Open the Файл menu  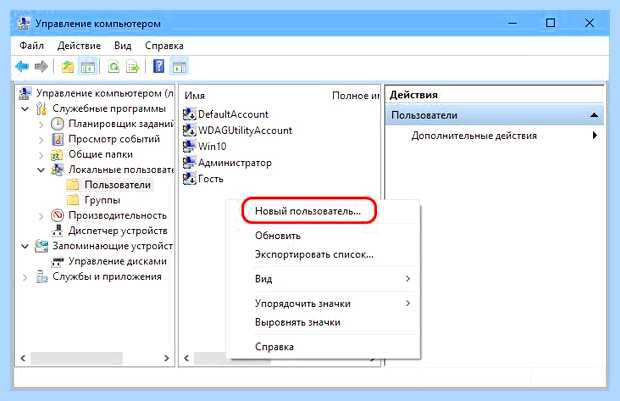coord(32,45)
